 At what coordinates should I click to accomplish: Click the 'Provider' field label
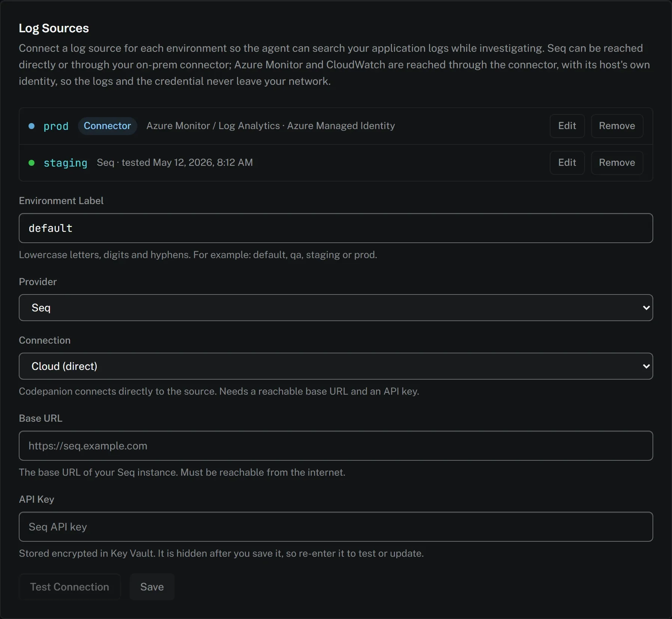(38, 282)
